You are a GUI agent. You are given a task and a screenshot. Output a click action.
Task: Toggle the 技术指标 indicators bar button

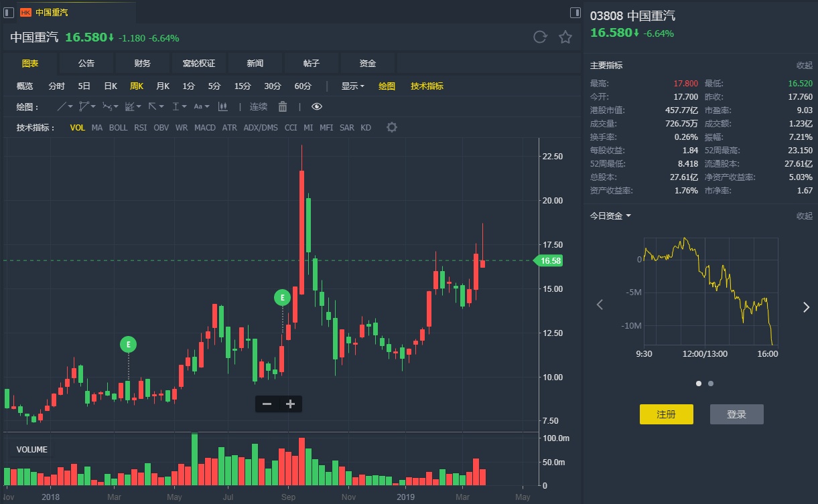click(x=427, y=86)
